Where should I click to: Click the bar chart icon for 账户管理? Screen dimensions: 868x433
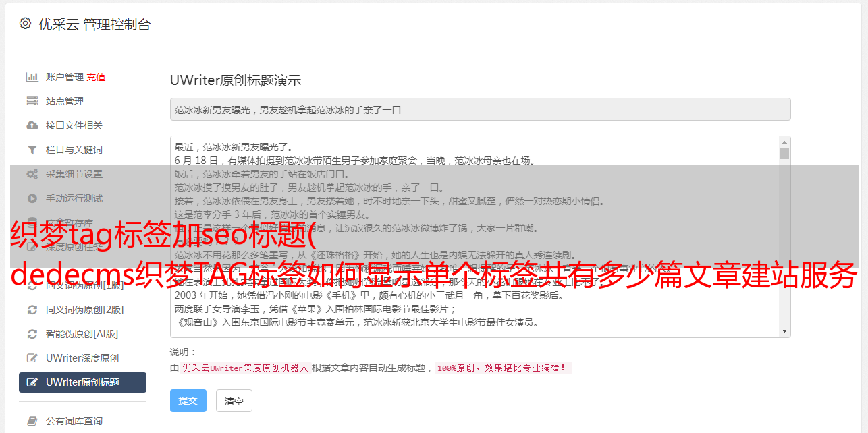pyautogui.click(x=32, y=77)
